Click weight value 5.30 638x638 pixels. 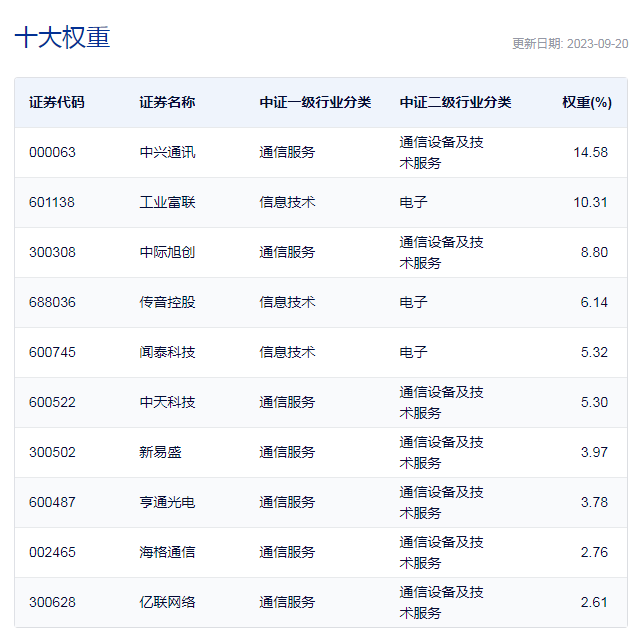point(594,402)
